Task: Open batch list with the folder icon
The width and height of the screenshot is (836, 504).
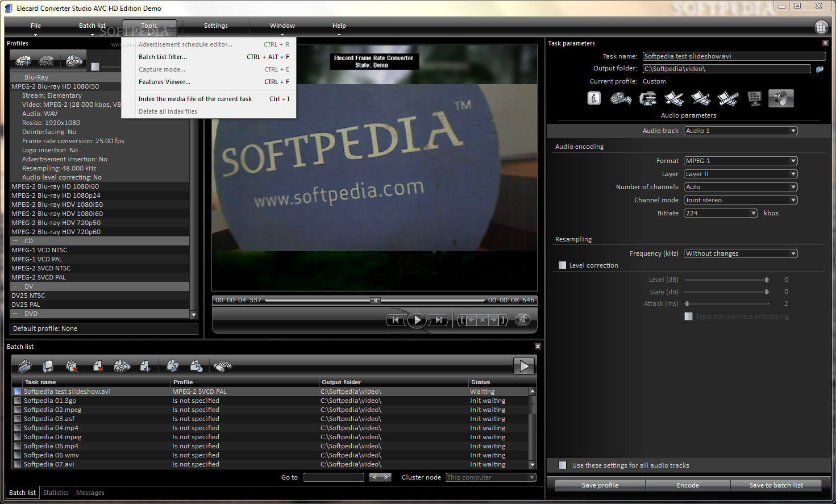Action: click(24, 366)
